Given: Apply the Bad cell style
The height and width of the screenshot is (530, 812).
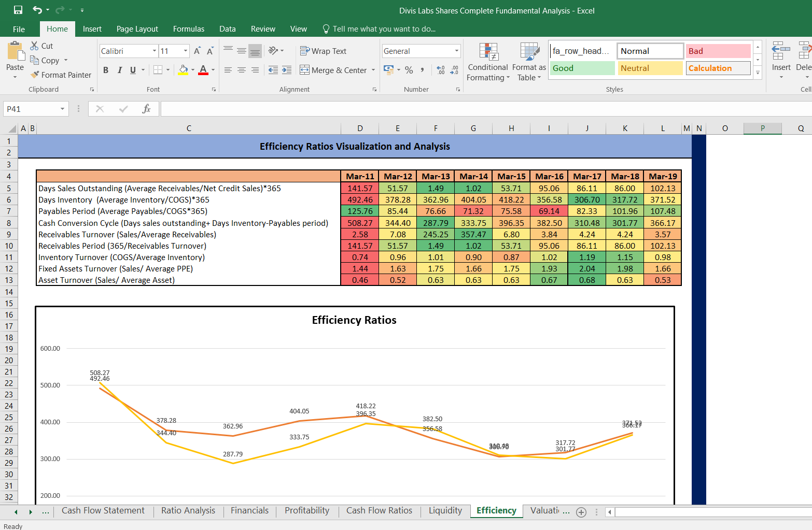Looking at the screenshot, I should (x=718, y=51).
